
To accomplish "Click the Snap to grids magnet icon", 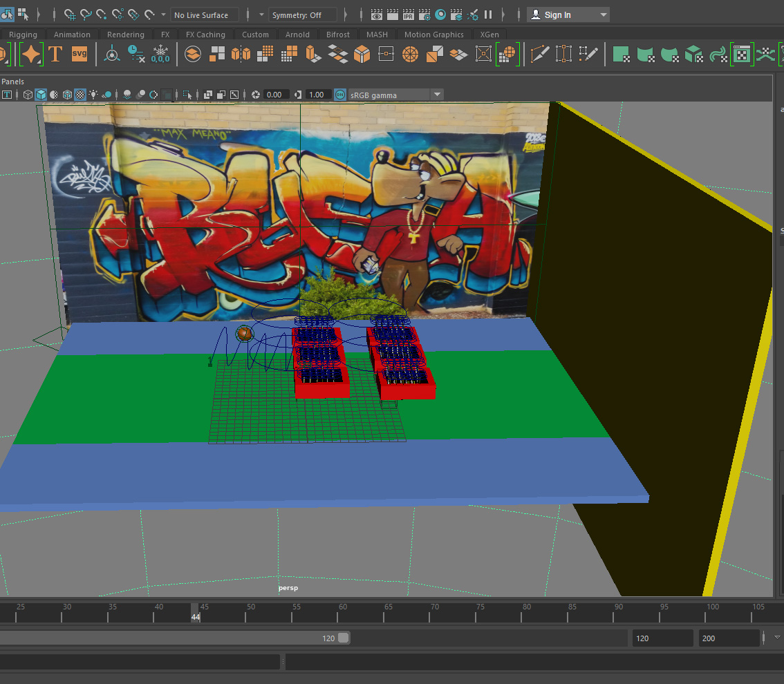I will (x=70, y=15).
